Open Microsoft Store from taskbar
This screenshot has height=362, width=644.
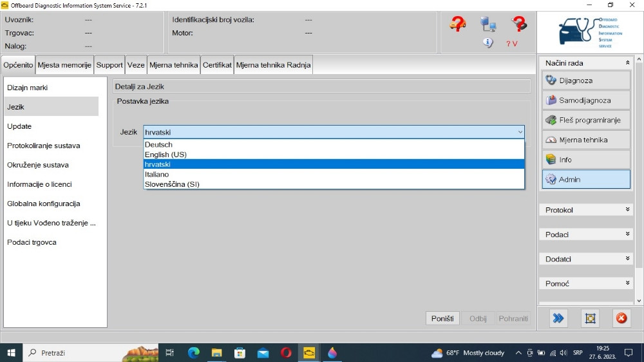click(240, 352)
